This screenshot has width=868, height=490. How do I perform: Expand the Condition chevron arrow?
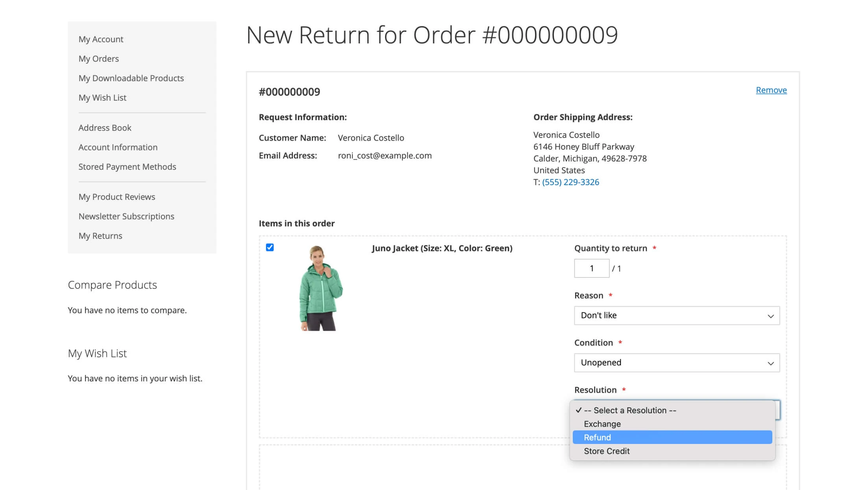[770, 362]
